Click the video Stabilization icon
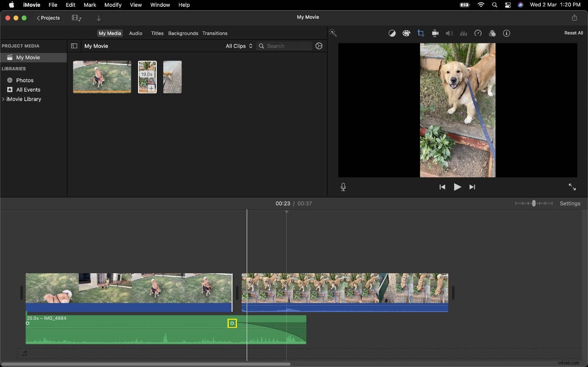Viewport: 588px width, 367px height. (435, 33)
